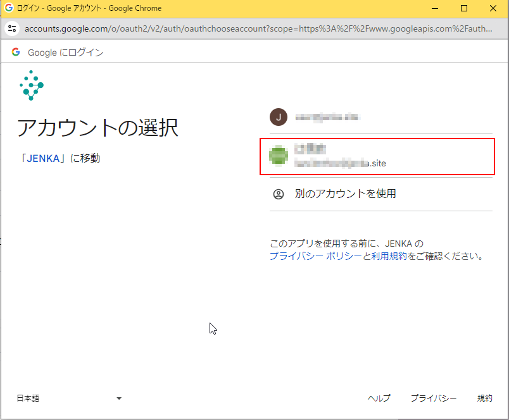The image size is (509, 420).
Task: Click the person icon for another account
Action: tap(278, 194)
